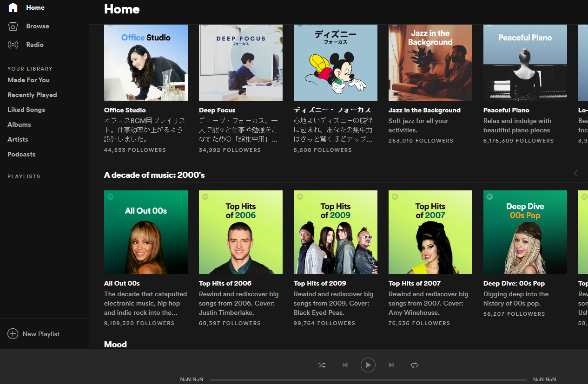Screen dimensions: 588x384
Task: Go back in the 2000's row with left chevron
Action: point(576,173)
